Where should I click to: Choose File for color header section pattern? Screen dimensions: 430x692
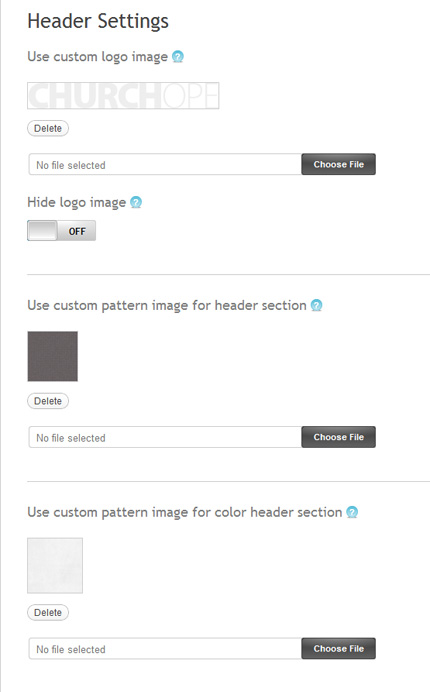tap(339, 648)
